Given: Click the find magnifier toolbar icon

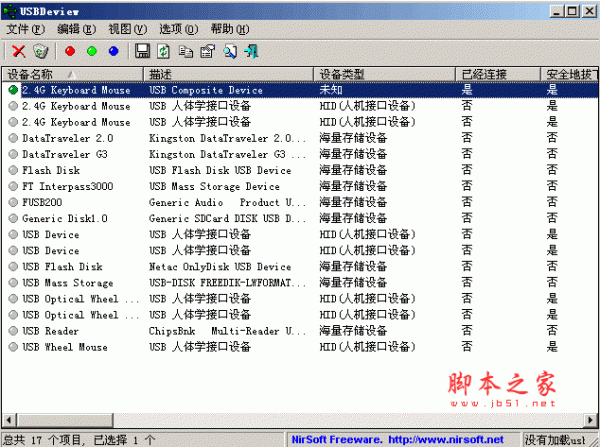Looking at the screenshot, I should coord(230,51).
